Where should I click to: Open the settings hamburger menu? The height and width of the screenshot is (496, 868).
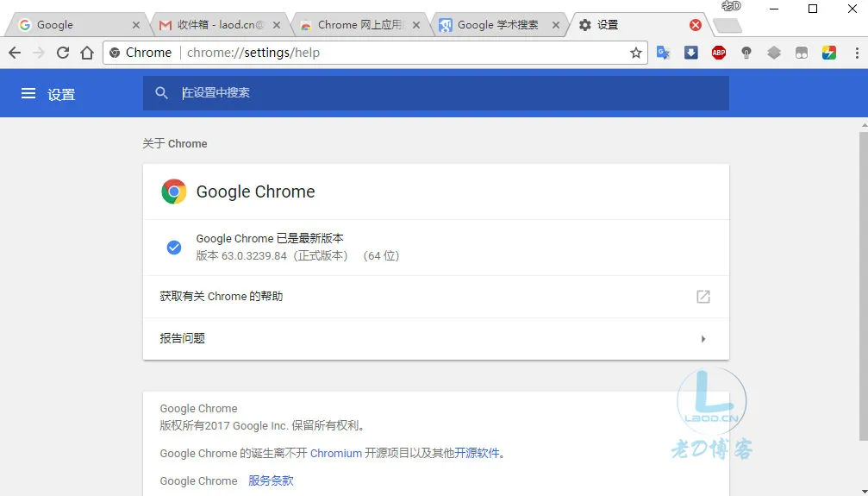pyautogui.click(x=28, y=93)
